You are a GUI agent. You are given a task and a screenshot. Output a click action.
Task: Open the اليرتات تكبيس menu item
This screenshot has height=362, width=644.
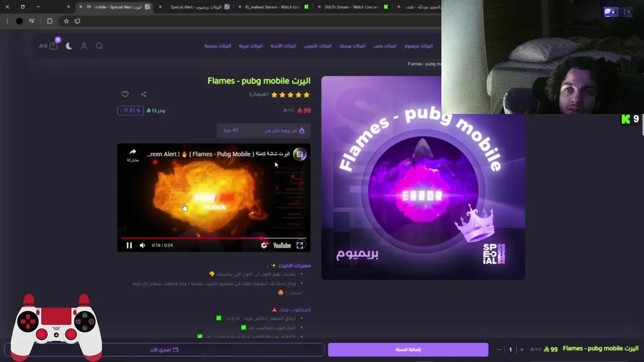[x=317, y=46]
